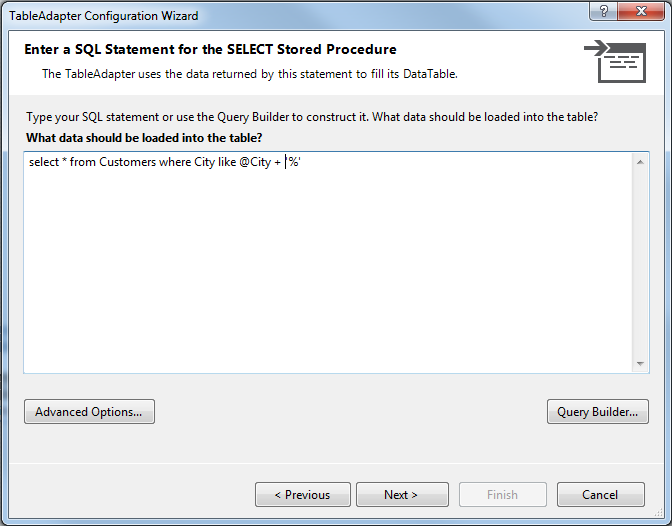Cancel the wizard
Screen dimensions: 672x526
pyautogui.click(x=600, y=495)
